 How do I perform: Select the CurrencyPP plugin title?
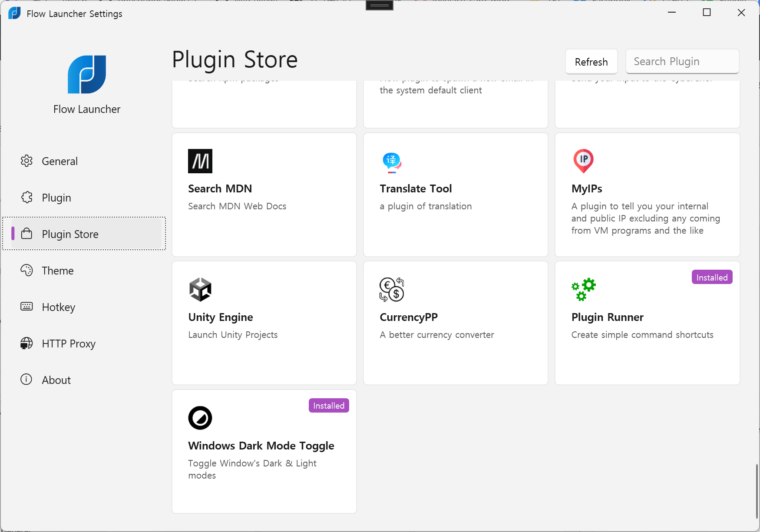tap(409, 317)
